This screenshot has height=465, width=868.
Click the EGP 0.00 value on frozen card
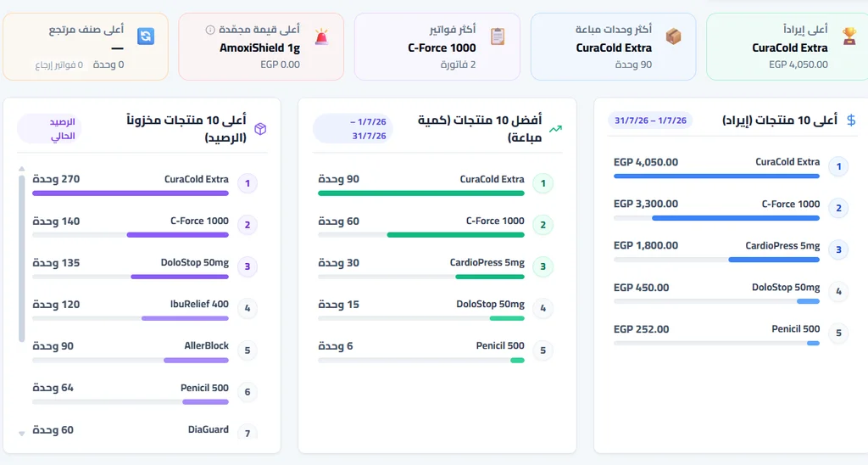280,64
